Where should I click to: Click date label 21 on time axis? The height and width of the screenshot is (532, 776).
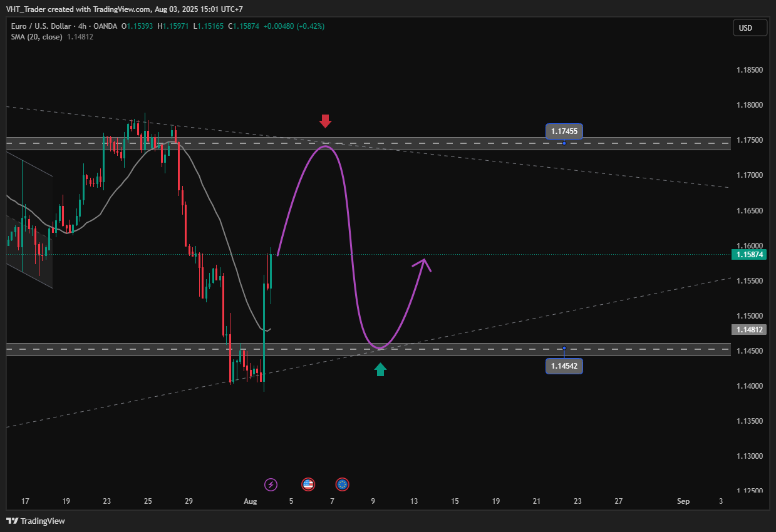[x=537, y=501]
